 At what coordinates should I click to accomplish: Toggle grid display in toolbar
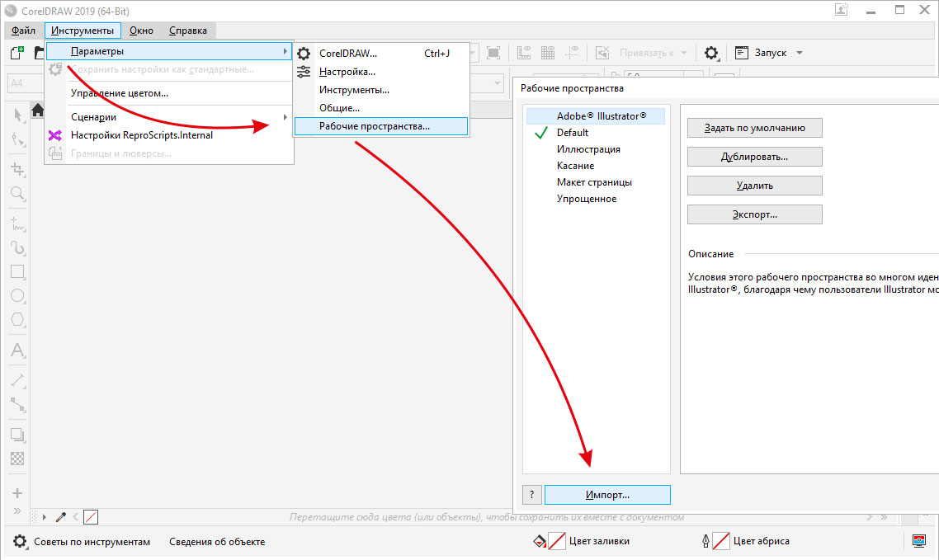tap(548, 53)
